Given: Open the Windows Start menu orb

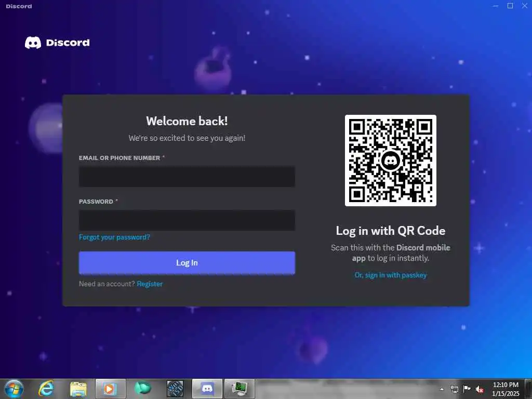Looking at the screenshot, I should coord(14,389).
